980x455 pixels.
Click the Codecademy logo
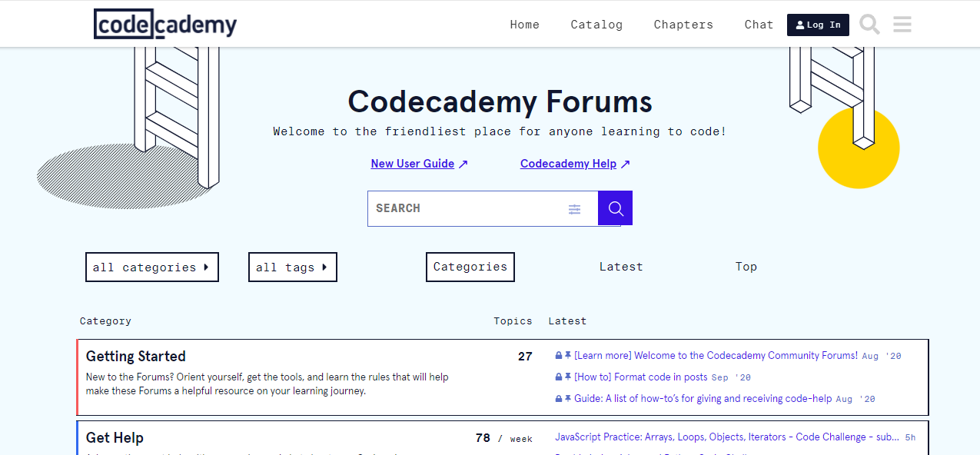click(x=164, y=24)
